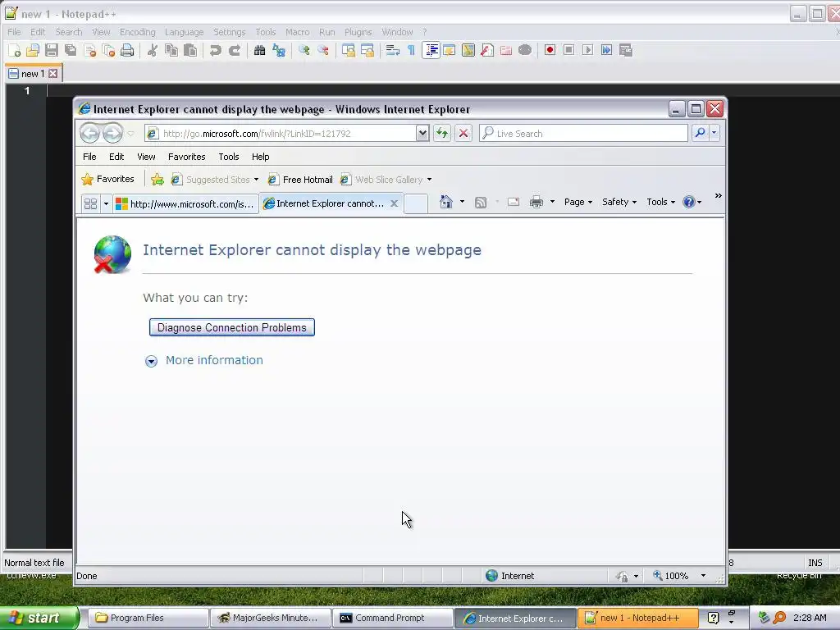This screenshot has height=630, width=840.
Task: Click Zoom Out icon in Notepad++
Action: 323,50
